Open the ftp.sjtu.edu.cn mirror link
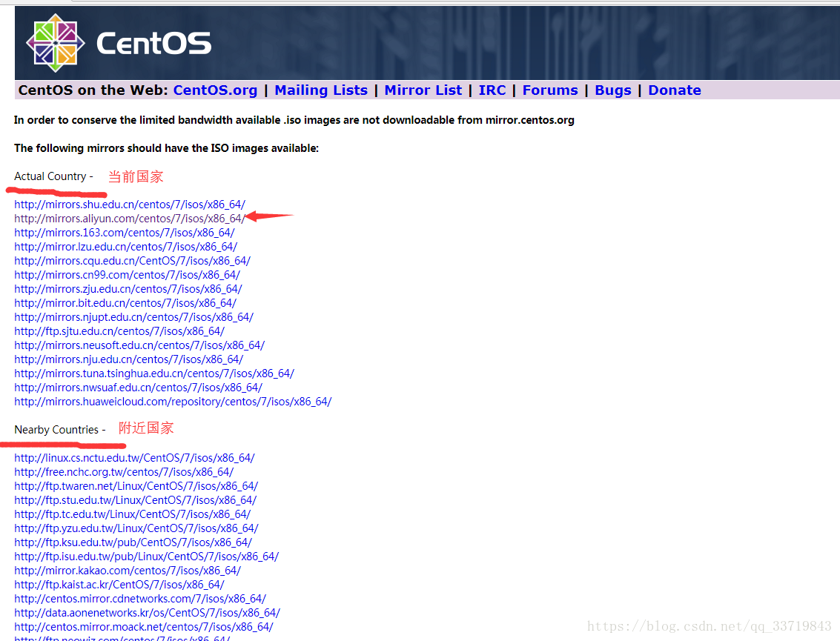The width and height of the screenshot is (840, 641). [x=119, y=331]
